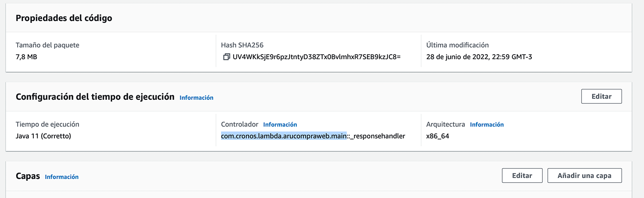The image size is (644, 198).
Task: Copy the SHA256 hash using copy icon
Action: coord(226,57)
